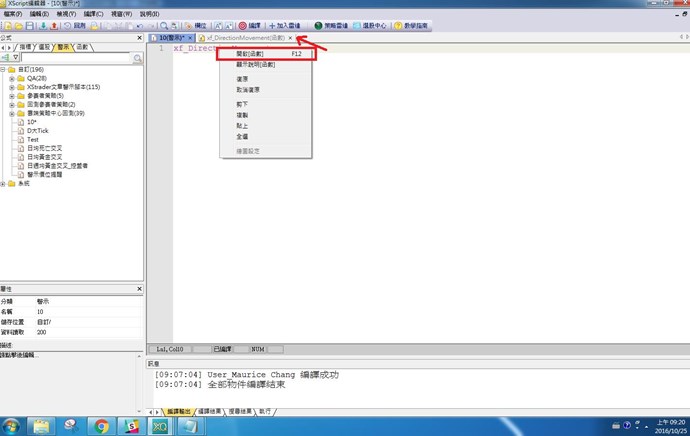Close the xf_DirectionMovement(函數) tab
The image size is (690, 436).
[290, 38]
